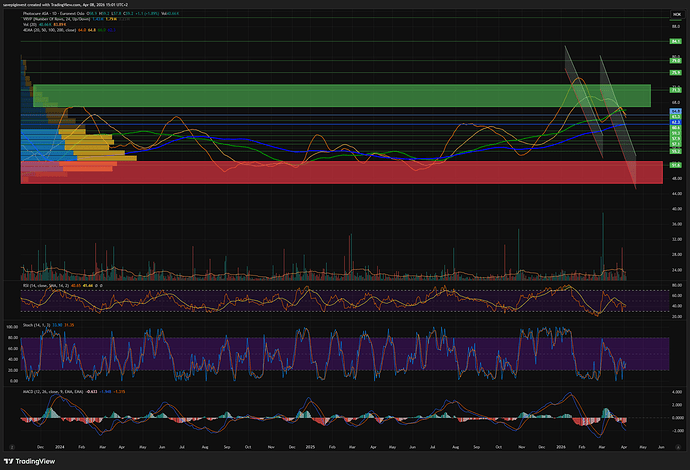
Task: Click the 55.2 green price label
Action: tap(675, 149)
